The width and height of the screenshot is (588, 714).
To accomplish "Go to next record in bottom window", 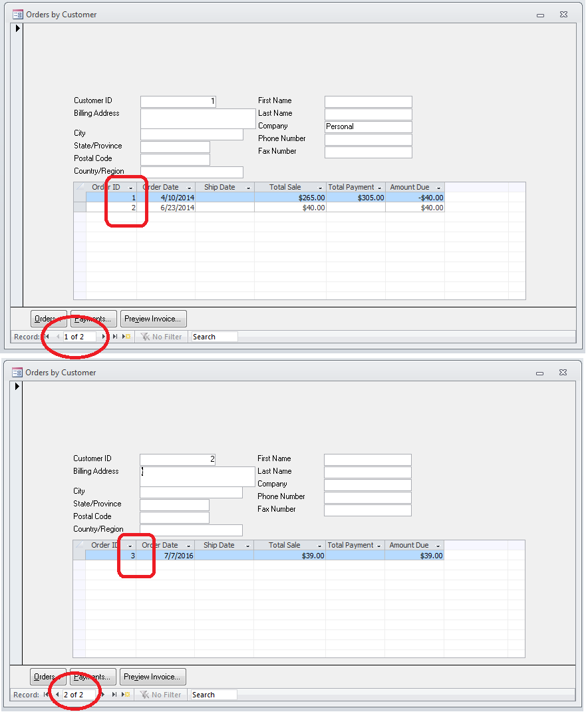I will click(x=103, y=695).
